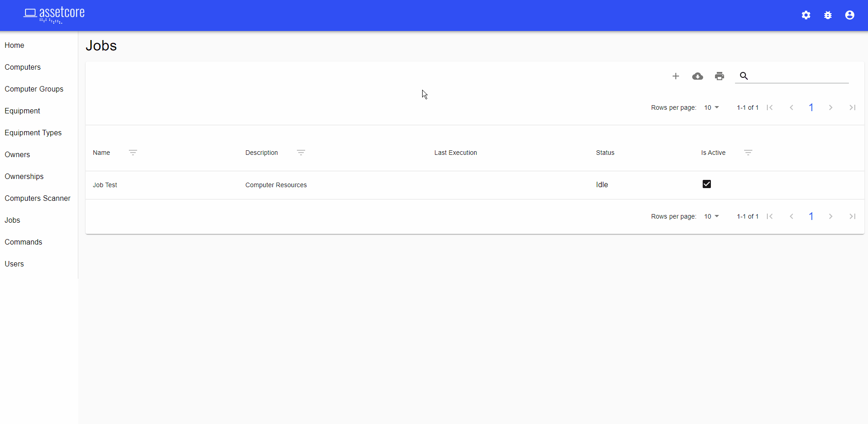This screenshot has width=868, height=424.
Task: Click the Is Active column header
Action: [713, 153]
